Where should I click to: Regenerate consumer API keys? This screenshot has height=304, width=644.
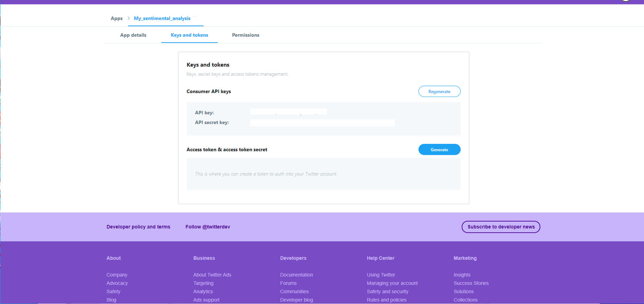click(439, 91)
